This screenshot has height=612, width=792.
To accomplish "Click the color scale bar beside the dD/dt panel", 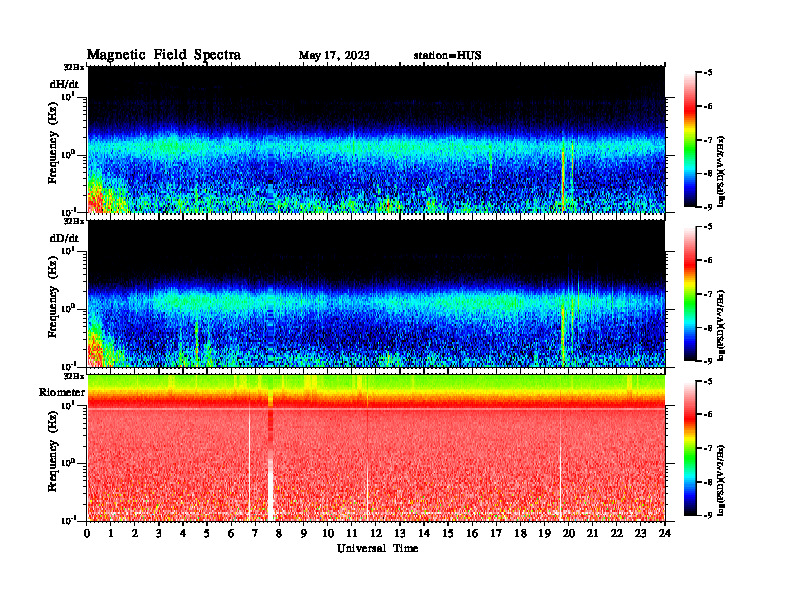I will coord(690,294).
